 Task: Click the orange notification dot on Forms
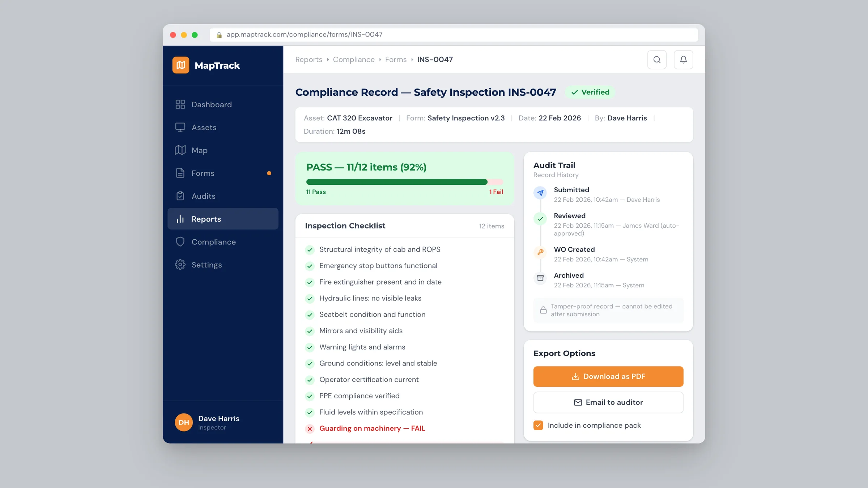click(269, 173)
